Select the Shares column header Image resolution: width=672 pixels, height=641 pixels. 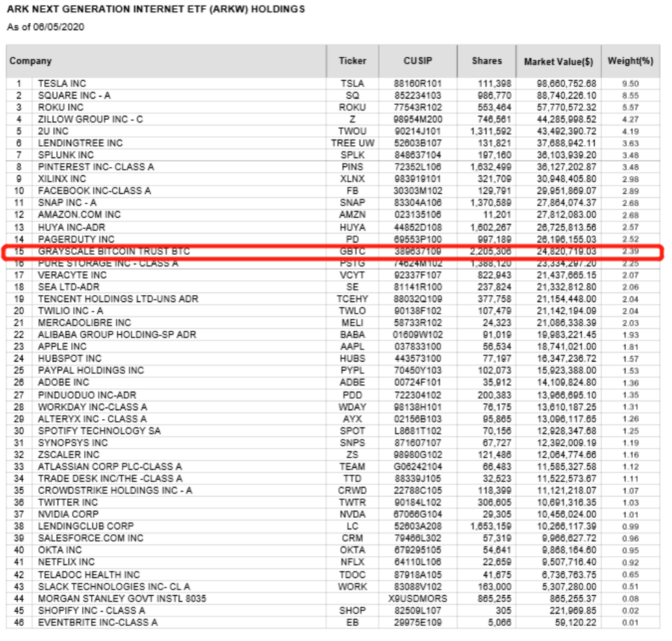pos(487,61)
